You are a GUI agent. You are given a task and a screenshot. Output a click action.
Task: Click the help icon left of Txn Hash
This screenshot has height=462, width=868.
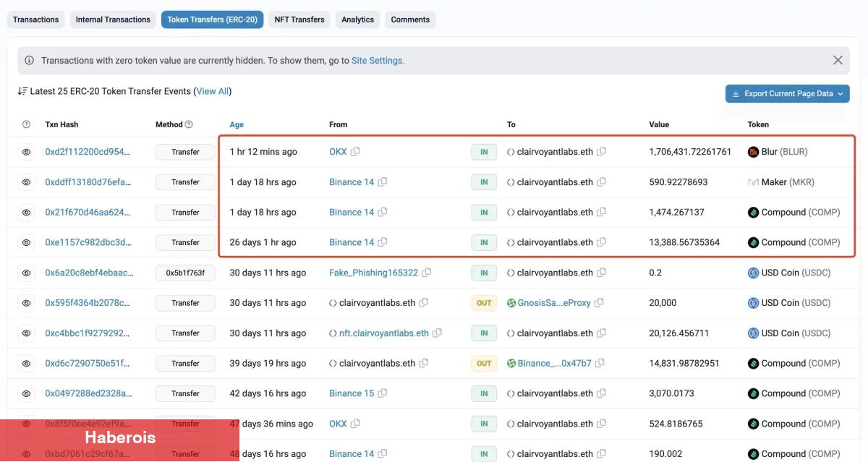(27, 124)
